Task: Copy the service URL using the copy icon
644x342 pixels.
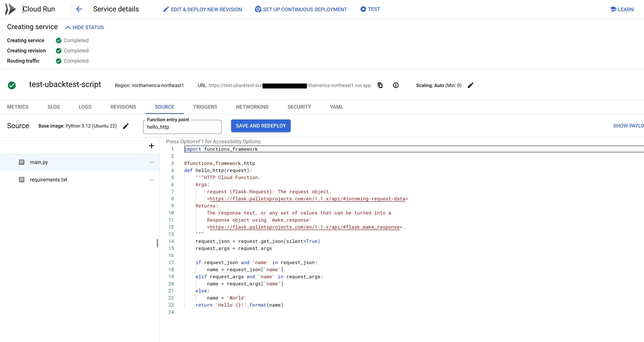Action: point(380,85)
